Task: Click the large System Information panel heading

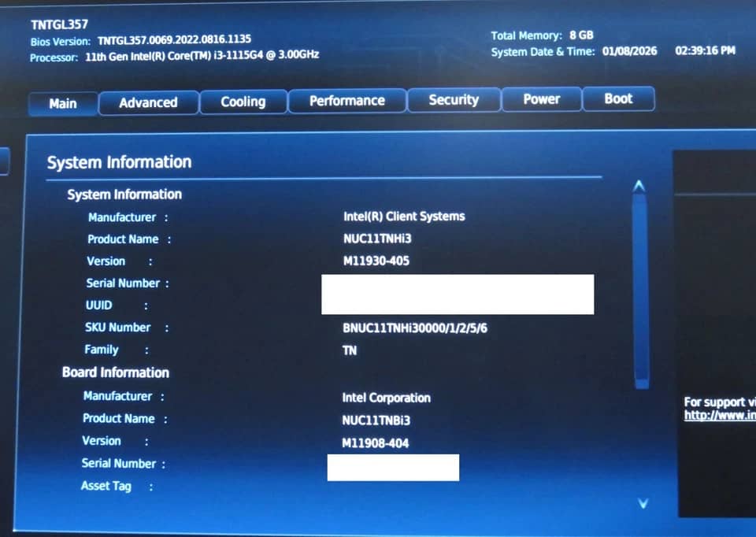Action: pos(119,162)
